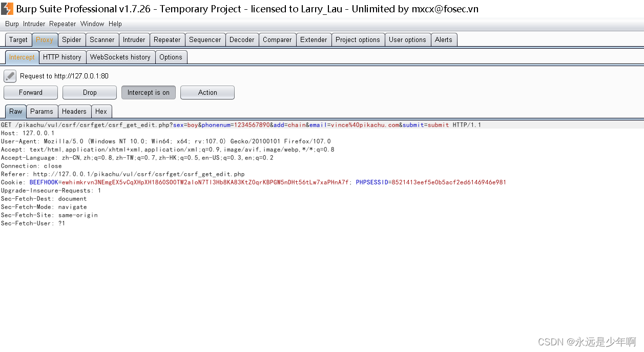Click the Accept-Language header line
This screenshot has width=644, height=352.
tap(137, 158)
